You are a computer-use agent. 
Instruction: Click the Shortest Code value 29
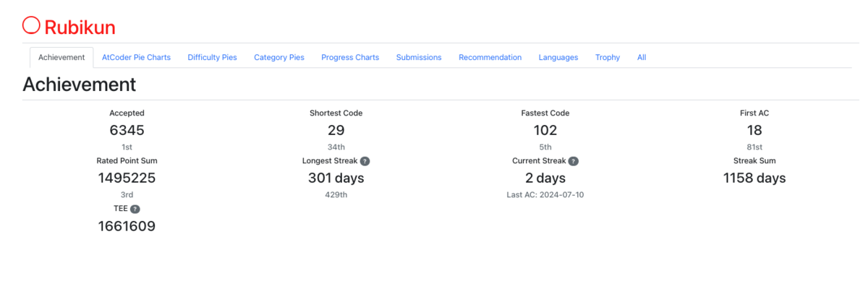[x=336, y=131]
